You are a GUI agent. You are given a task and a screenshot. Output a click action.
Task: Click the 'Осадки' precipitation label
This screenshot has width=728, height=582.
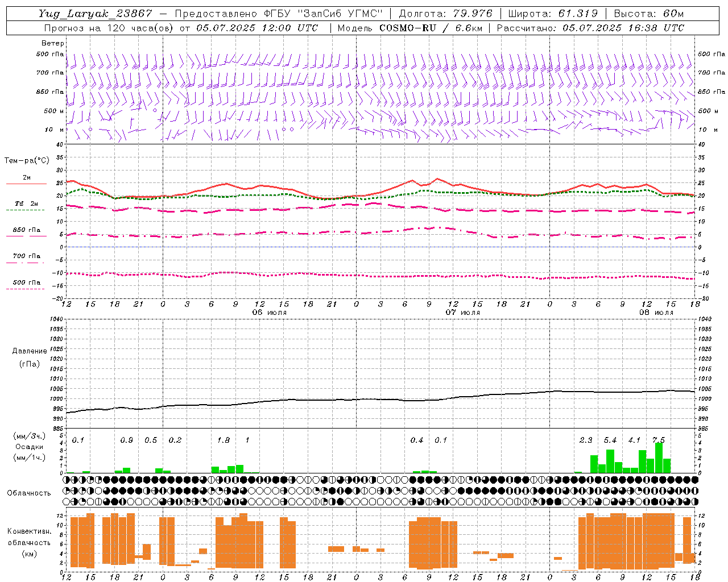coord(30,447)
